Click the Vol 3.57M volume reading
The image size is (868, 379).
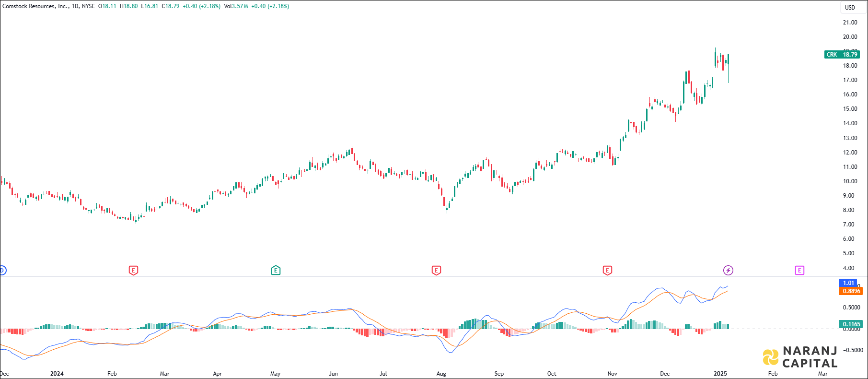(236, 6)
